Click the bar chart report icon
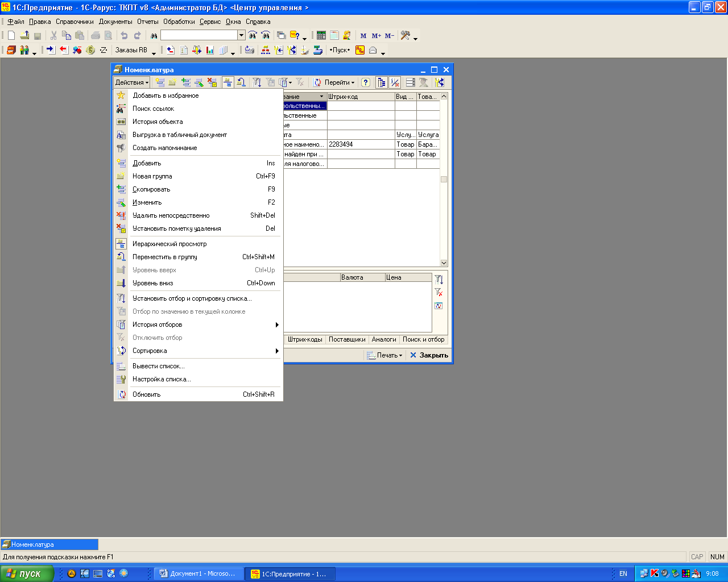The image size is (728, 582). pyautogui.click(x=209, y=50)
